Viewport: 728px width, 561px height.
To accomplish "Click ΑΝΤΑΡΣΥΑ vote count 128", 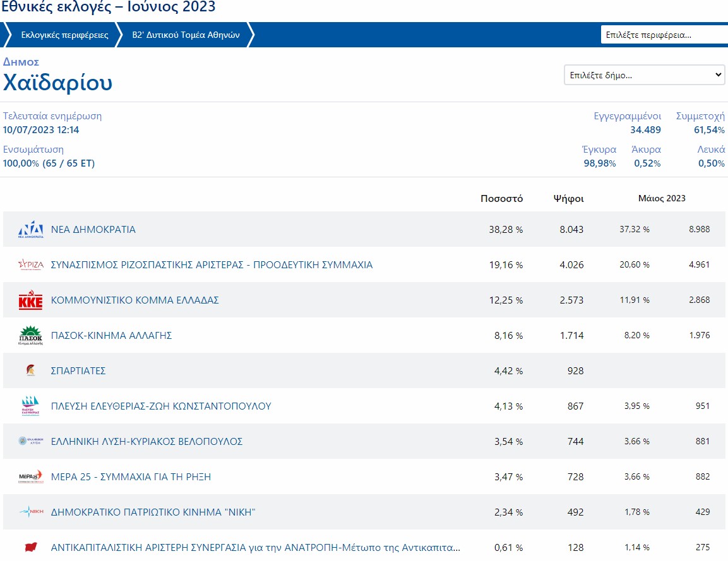I will pyautogui.click(x=575, y=548).
